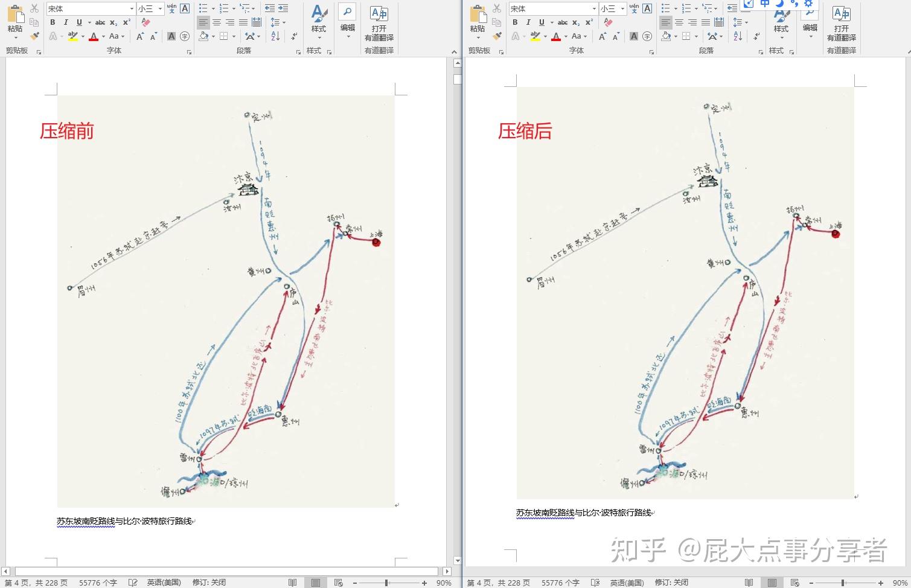Toggle Bold formatting in left window
Image resolution: width=911 pixels, height=588 pixels.
(53, 22)
